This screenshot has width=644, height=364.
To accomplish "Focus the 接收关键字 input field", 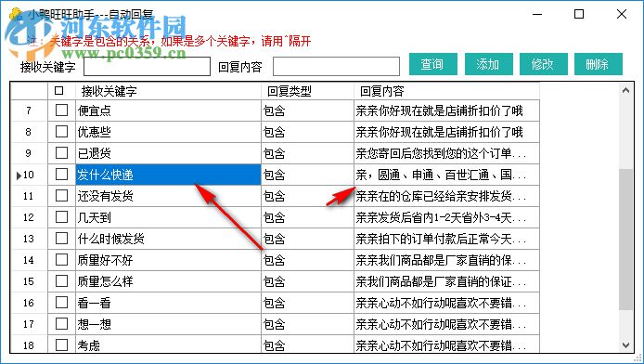I will coord(147,67).
